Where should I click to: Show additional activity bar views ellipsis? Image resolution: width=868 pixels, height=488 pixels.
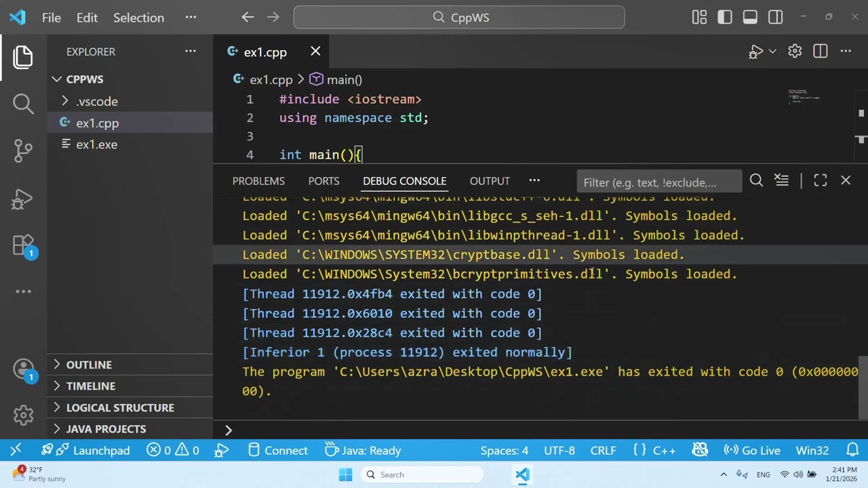(x=23, y=291)
